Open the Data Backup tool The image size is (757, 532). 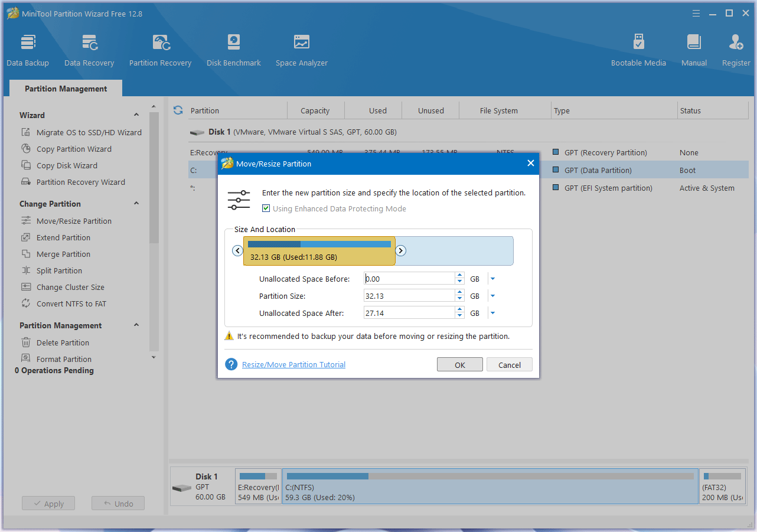(28, 50)
